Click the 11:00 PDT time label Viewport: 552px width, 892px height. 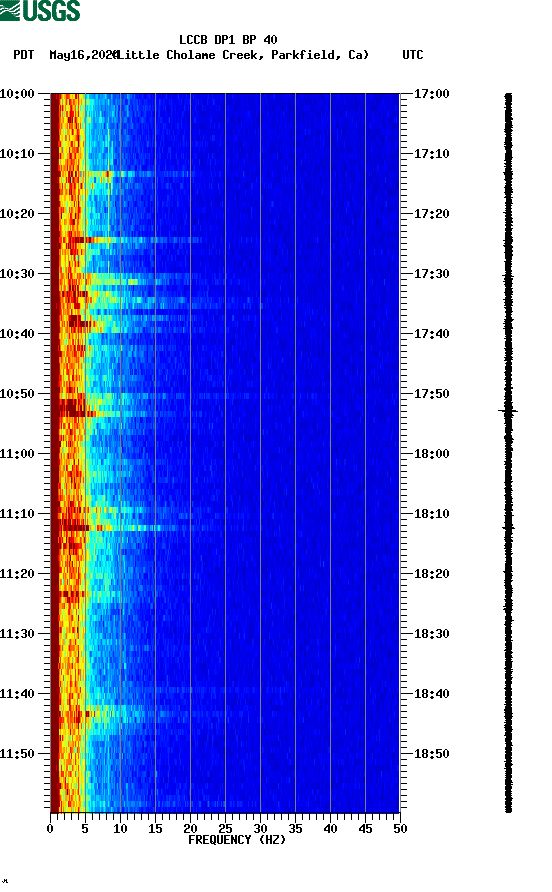(x=17, y=454)
